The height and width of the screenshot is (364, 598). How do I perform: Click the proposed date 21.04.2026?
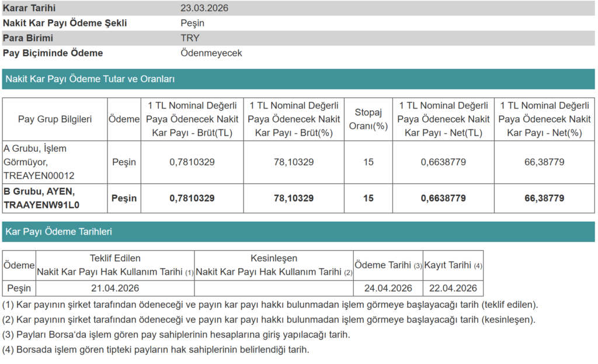pos(115,288)
